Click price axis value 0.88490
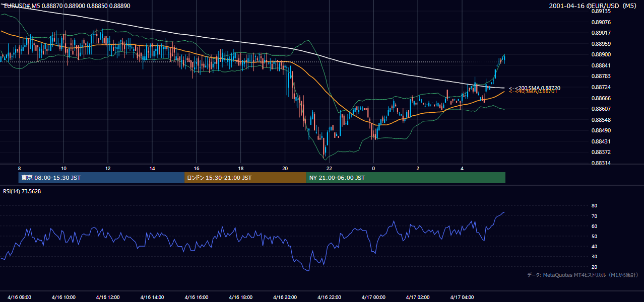This screenshot has height=302, width=644. pyautogui.click(x=601, y=130)
